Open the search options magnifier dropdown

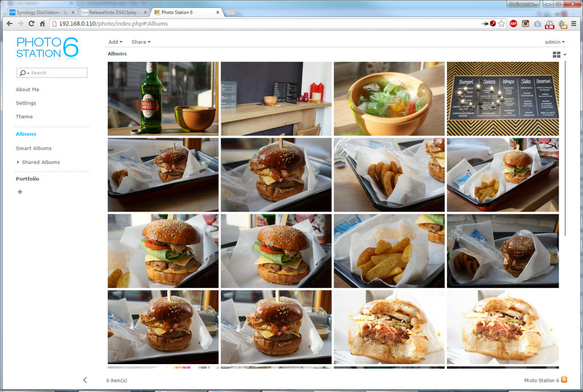pyautogui.click(x=24, y=73)
